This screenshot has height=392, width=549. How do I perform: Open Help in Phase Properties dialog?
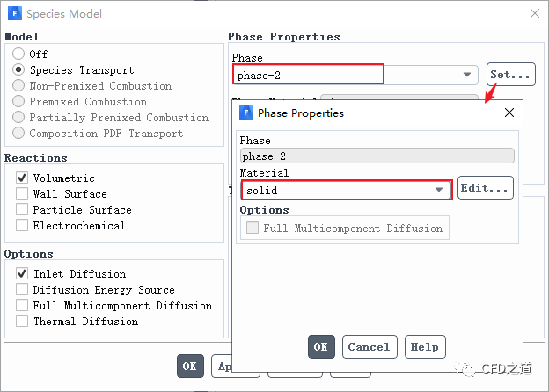[425, 347]
